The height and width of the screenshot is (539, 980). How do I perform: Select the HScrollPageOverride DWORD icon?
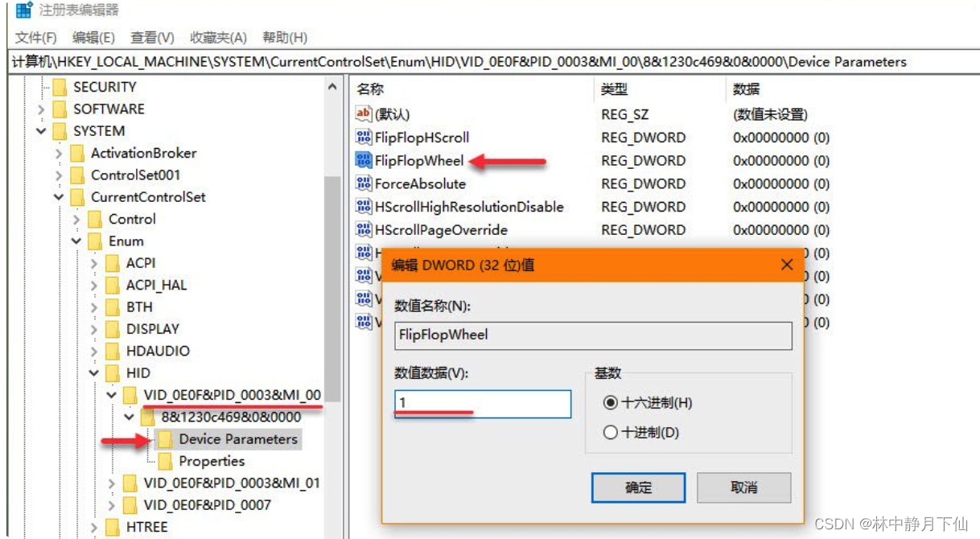point(363,230)
